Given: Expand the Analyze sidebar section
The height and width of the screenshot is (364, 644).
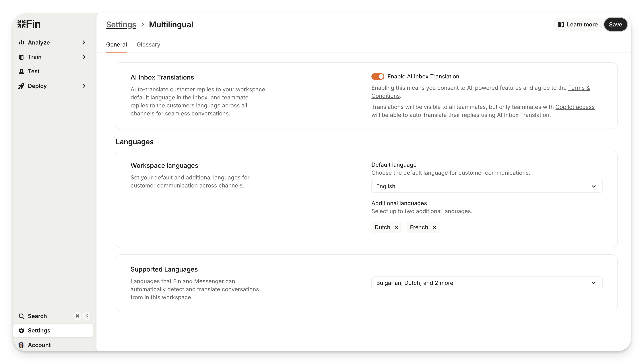Looking at the screenshot, I should 84,42.
